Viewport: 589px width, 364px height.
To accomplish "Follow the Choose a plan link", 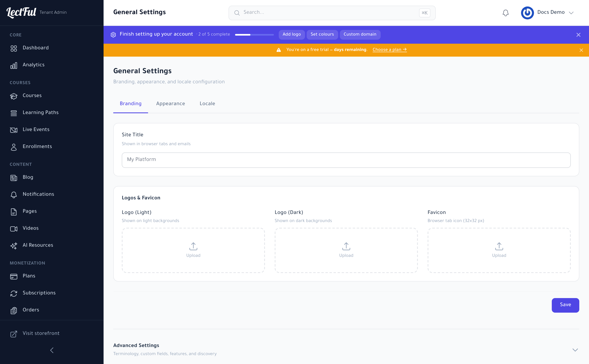I will point(389,50).
